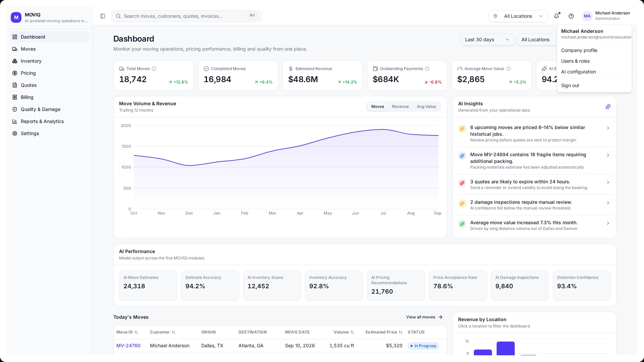The height and width of the screenshot is (362, 644).
Task: Navigate to Quotes
Action: (x=49, y=85)
